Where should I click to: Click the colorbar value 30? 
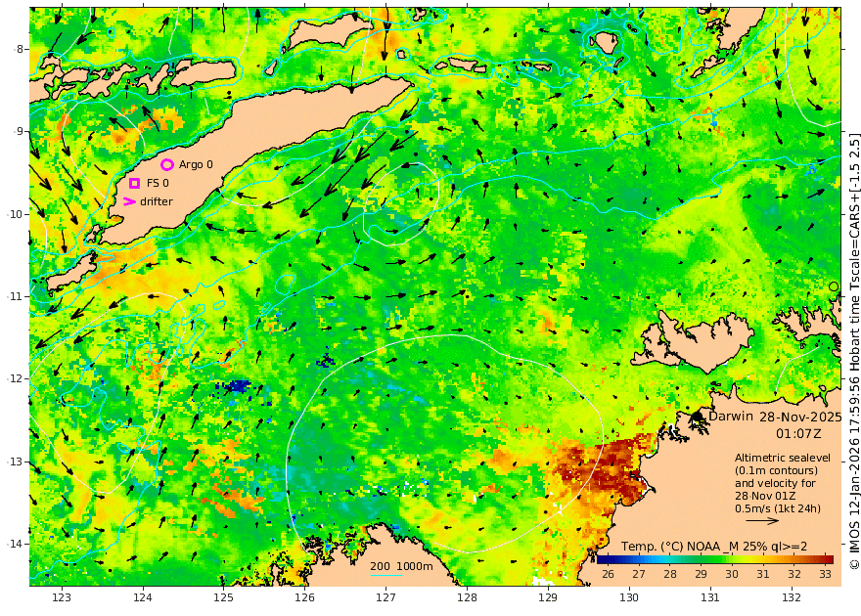pos(732,574)
